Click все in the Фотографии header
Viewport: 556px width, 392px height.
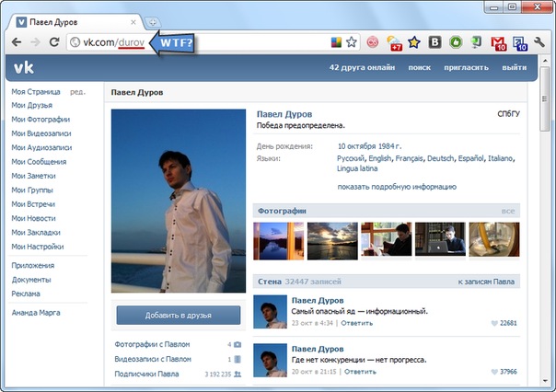pyautogui.click(x=508, y=211)
